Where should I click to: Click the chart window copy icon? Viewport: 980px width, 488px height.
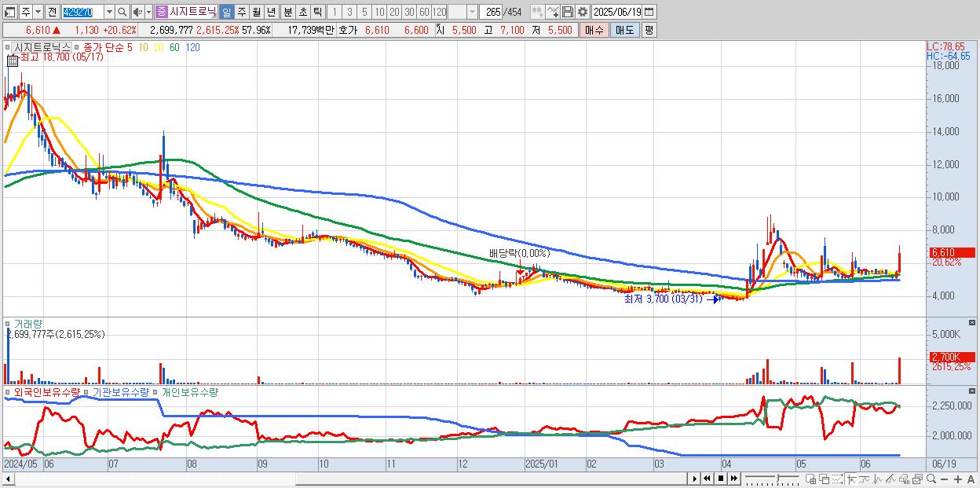coord(917,479)
